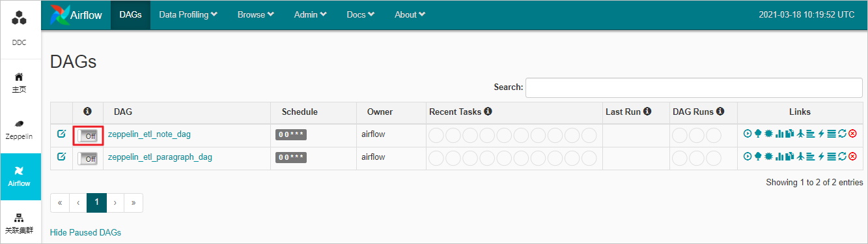This screenshot has height=244, width=868.
Task: Click the DAG column header
Action: coord(123,112)
